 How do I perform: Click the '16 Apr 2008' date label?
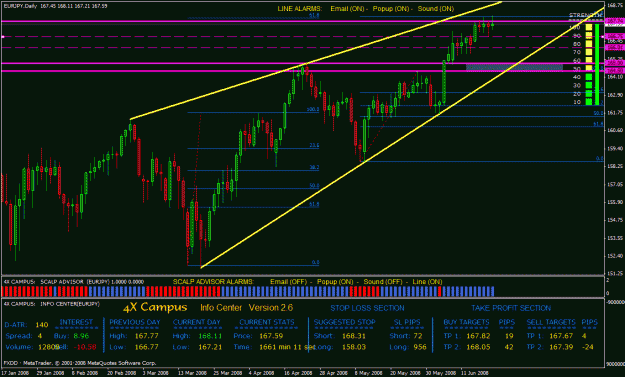(x=298, y=373)
